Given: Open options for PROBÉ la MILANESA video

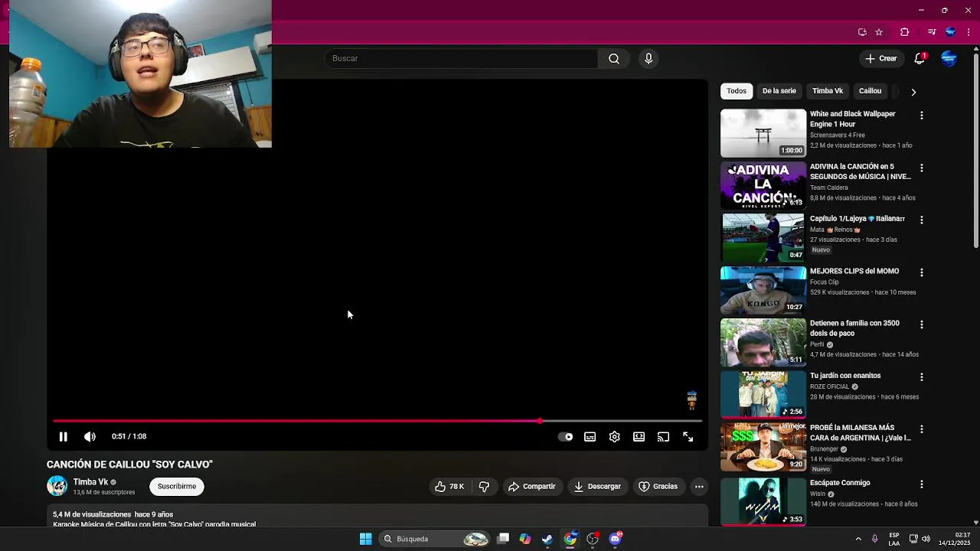Looking at the screenshot, I should [922, 429].
